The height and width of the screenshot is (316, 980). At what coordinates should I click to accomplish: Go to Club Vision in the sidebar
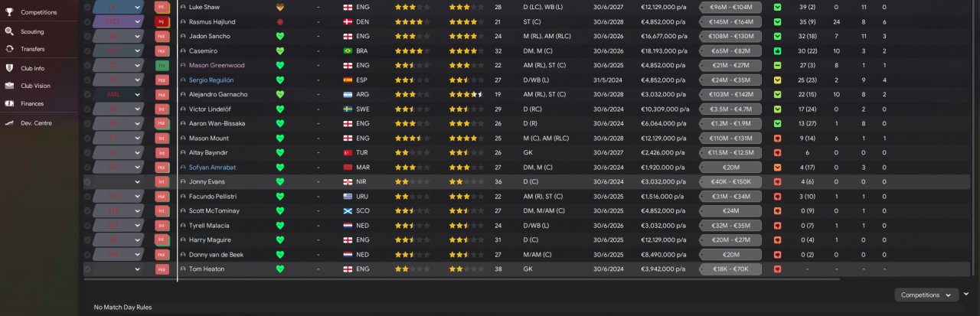[x=36, y=86]
